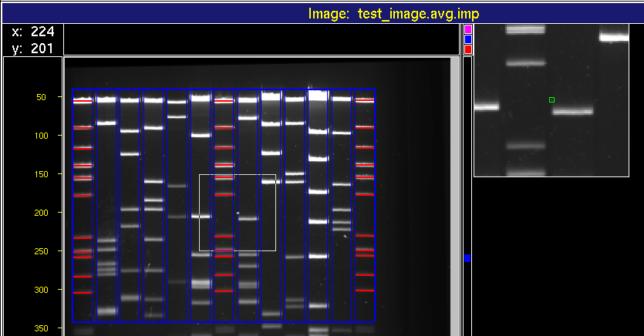Select the red color swatch

click(468, 49)
